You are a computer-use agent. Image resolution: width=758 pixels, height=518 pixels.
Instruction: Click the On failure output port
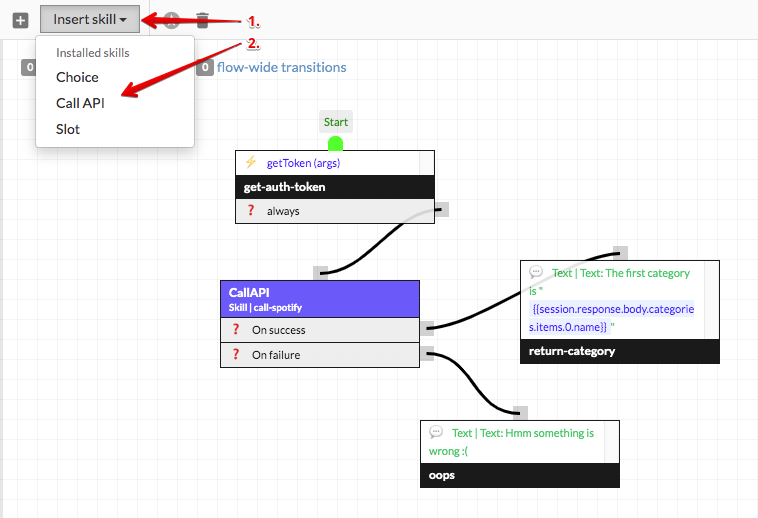[x=427, y=353]
